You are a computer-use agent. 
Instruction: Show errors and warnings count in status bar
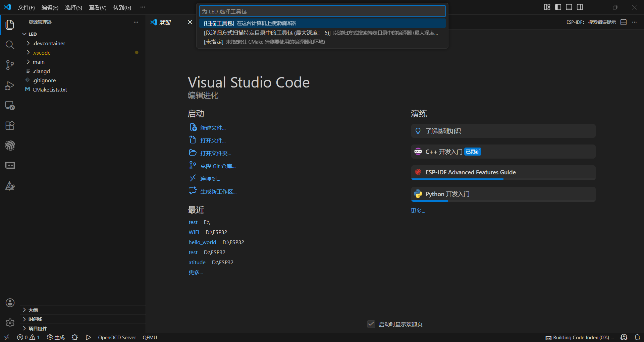click(29, 337)
